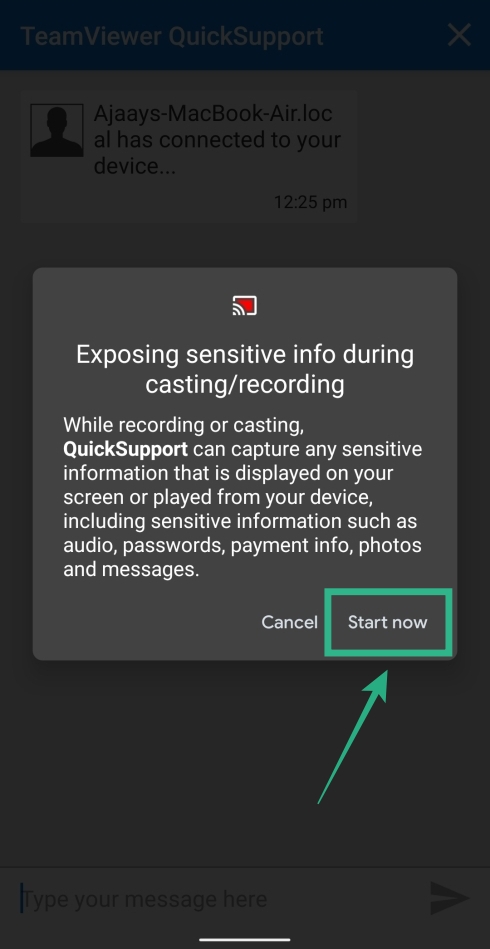Tap the send message arrow icon
490x949 pixels.
[x=449, y=898]
